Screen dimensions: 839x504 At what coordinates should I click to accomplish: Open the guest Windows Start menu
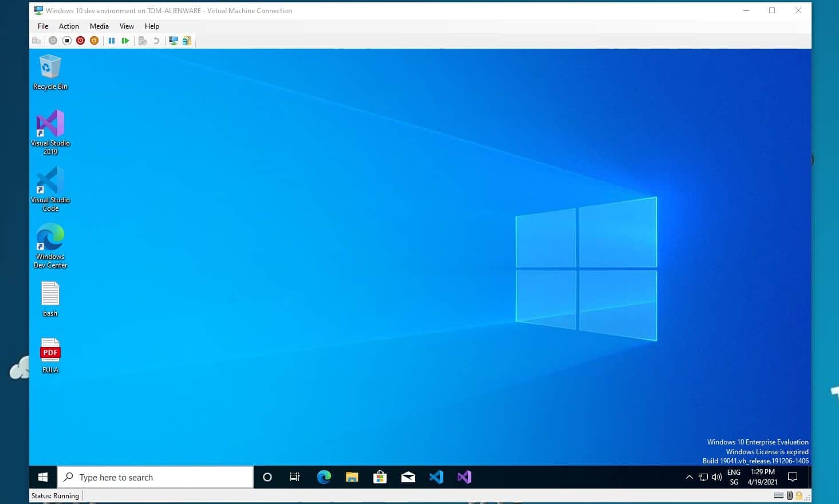click(43, 477)
